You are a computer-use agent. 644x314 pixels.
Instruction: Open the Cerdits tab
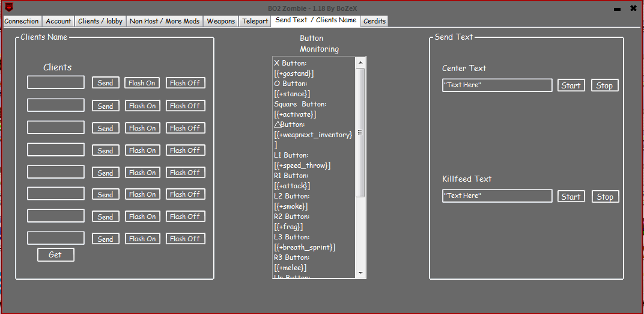click(x=375, y=22)
